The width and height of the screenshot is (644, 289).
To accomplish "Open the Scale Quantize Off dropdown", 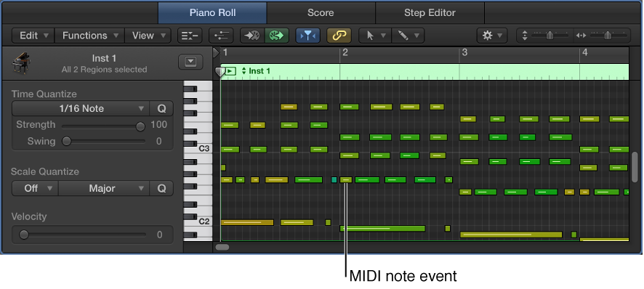I will tap(36, 189).
